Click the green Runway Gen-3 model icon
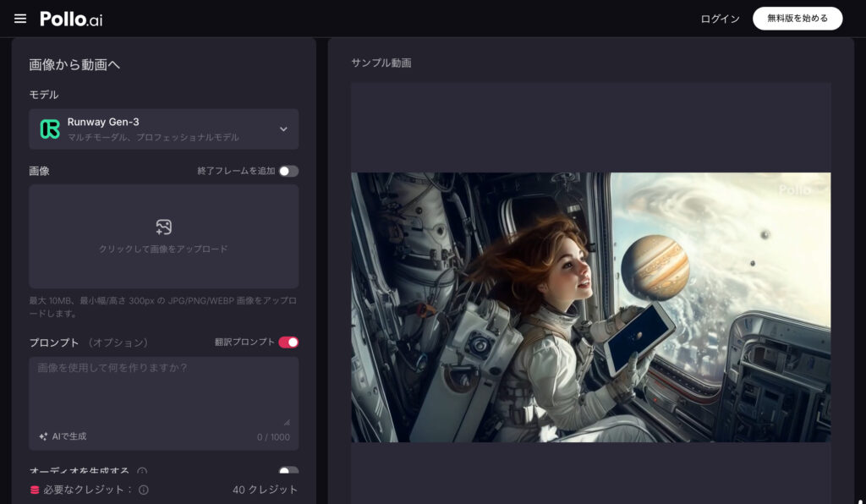Viewport: 866px width, 504px height. tap(50, 129)
